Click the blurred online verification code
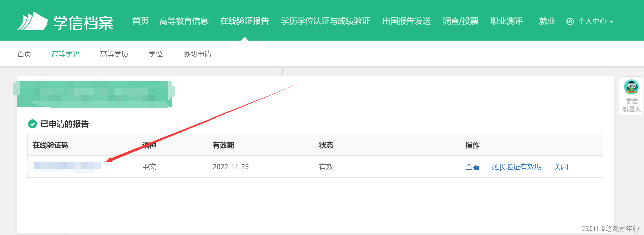644x235 pixels. (x=67, y=166)
